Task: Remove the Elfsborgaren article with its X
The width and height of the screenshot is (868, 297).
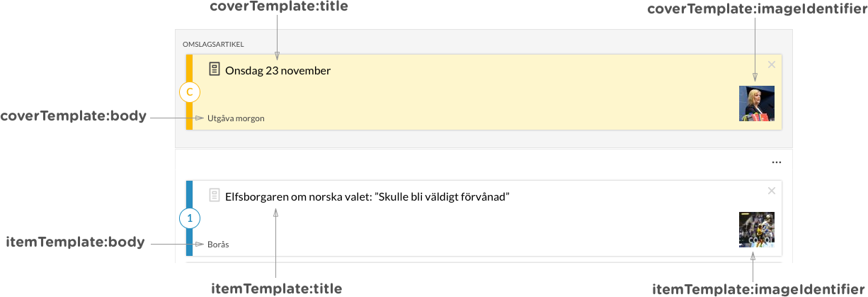Action: (772, 191)
